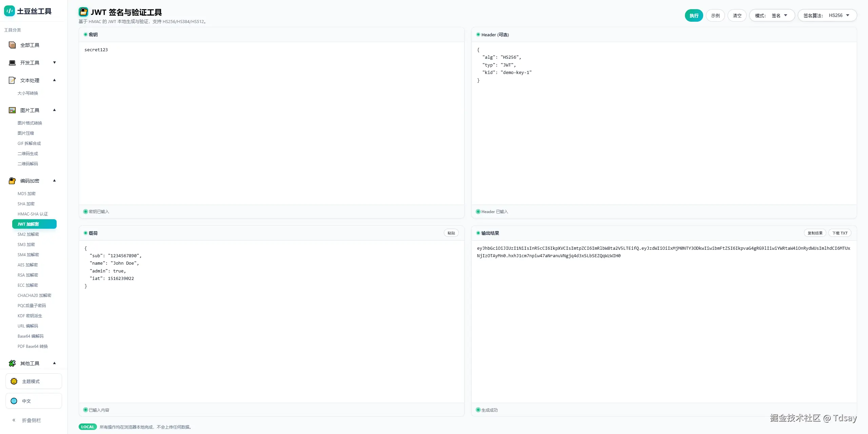Click the 文本处理 notepad icon
The height and width of the screenshot is (434, 868).
pos(12,80)
